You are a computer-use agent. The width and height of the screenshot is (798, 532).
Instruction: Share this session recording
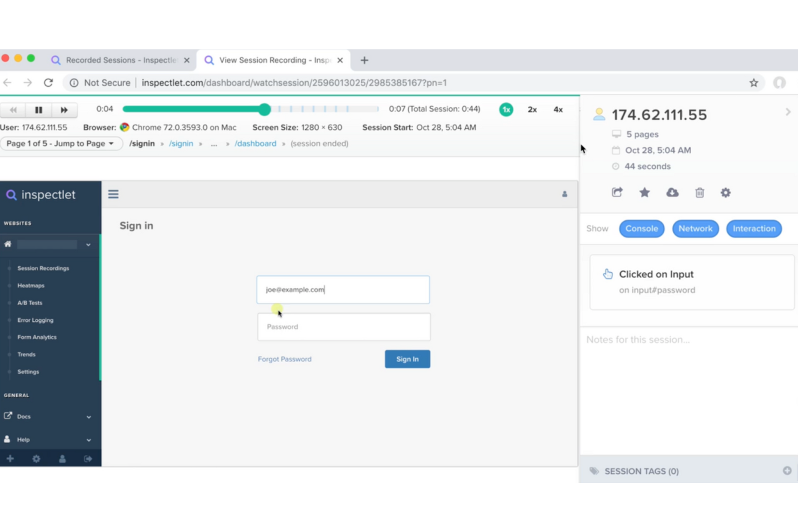(x=617, y=192)
